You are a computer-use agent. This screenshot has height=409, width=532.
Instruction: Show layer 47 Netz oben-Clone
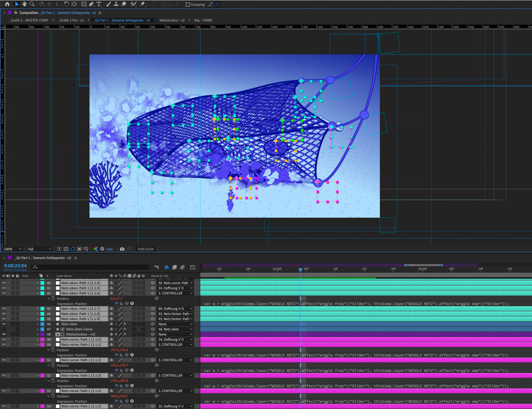click(4, 329)
